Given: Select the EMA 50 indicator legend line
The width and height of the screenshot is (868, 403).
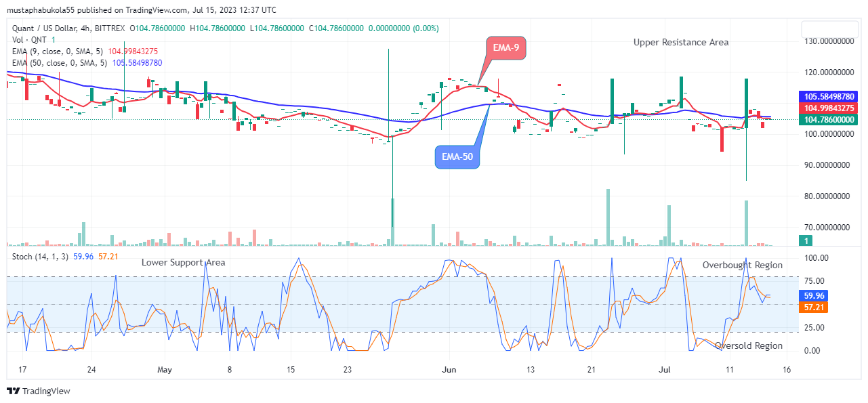Looking at the screenshot, I should (87, 63).
